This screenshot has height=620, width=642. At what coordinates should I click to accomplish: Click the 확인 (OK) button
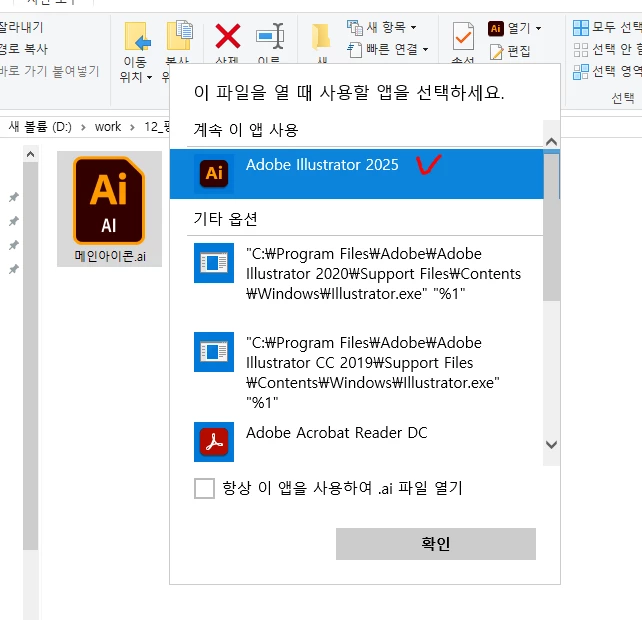[x=436, y=544]
